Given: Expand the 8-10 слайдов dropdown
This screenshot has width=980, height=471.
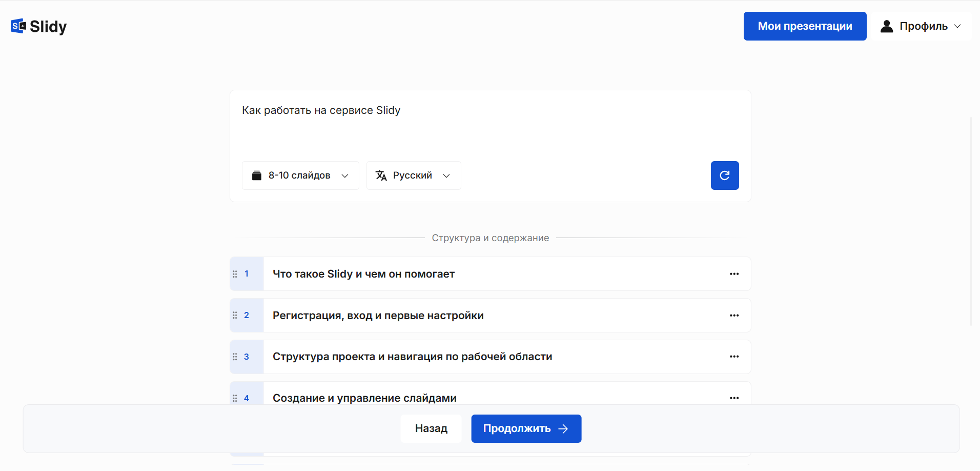Looking at the screenshot, I should (300, 175).
